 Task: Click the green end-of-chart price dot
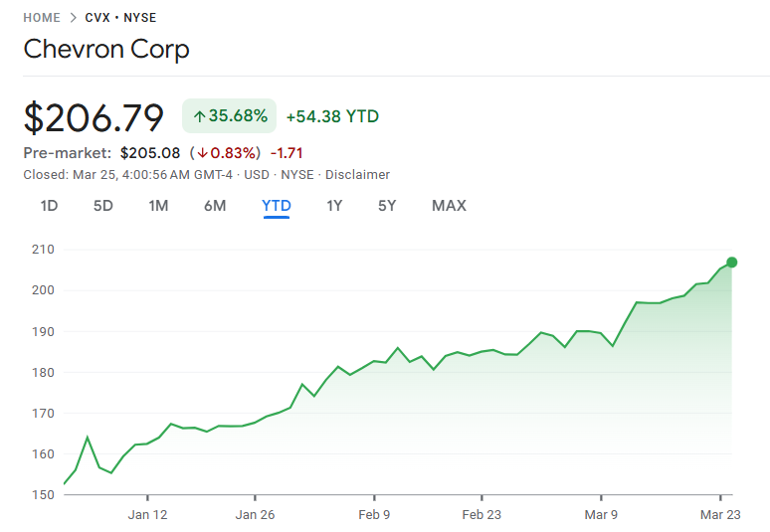(x=732, y=263)
